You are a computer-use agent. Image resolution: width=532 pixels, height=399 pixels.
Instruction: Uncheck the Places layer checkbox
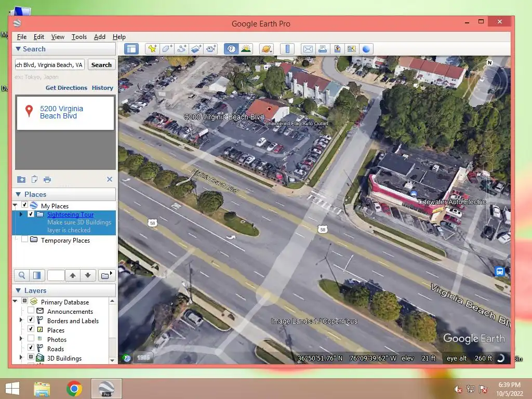pyautogui.click(x=31, y=329)
